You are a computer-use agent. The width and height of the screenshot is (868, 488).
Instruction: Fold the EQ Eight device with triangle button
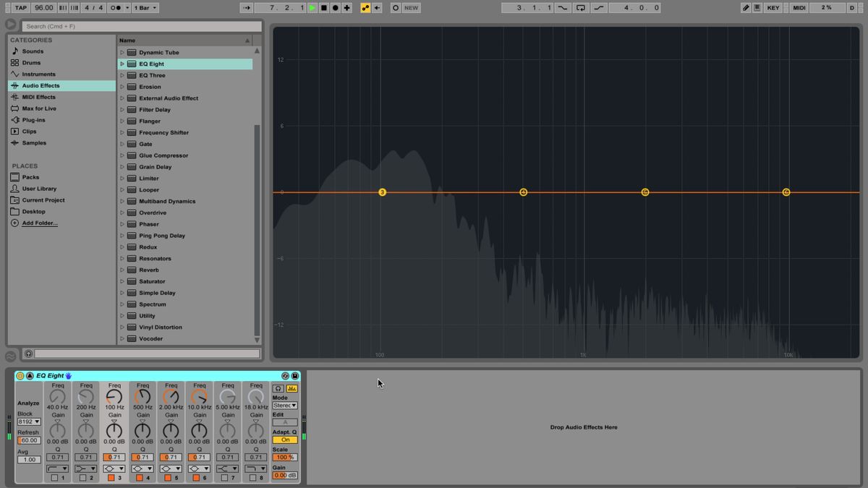coord(30,376)
